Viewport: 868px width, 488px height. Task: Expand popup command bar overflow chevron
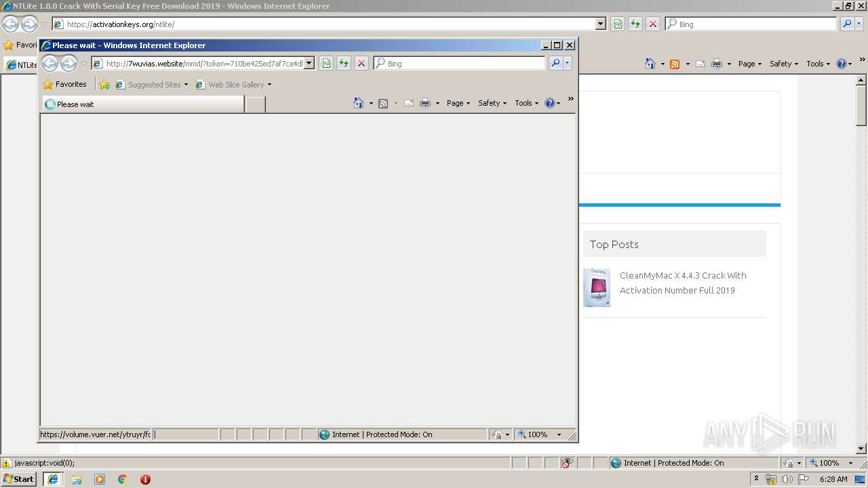click(571, 99)
